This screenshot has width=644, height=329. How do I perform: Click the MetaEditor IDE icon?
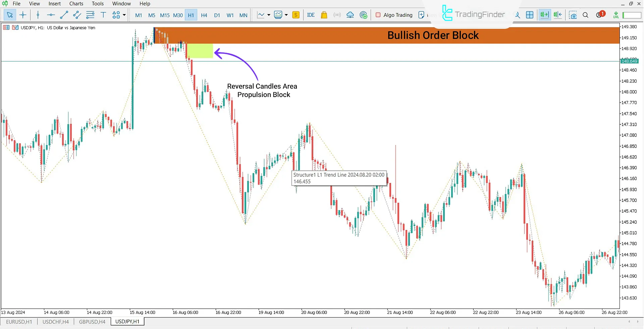(x=311, y=15)
